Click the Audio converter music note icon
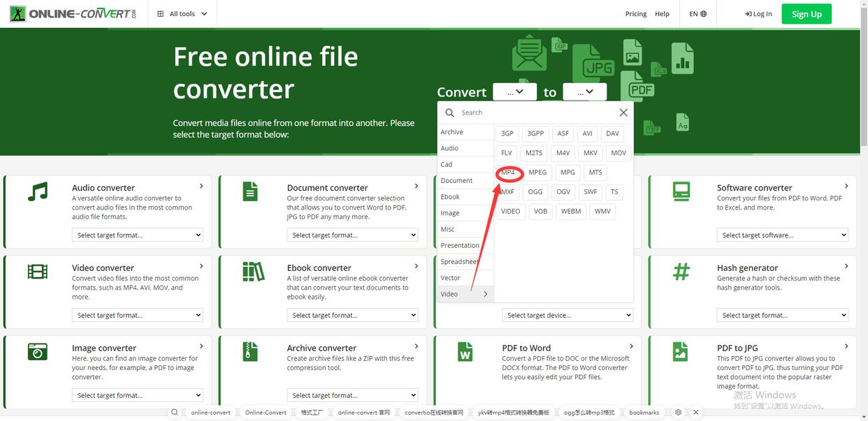 [38, 191]
